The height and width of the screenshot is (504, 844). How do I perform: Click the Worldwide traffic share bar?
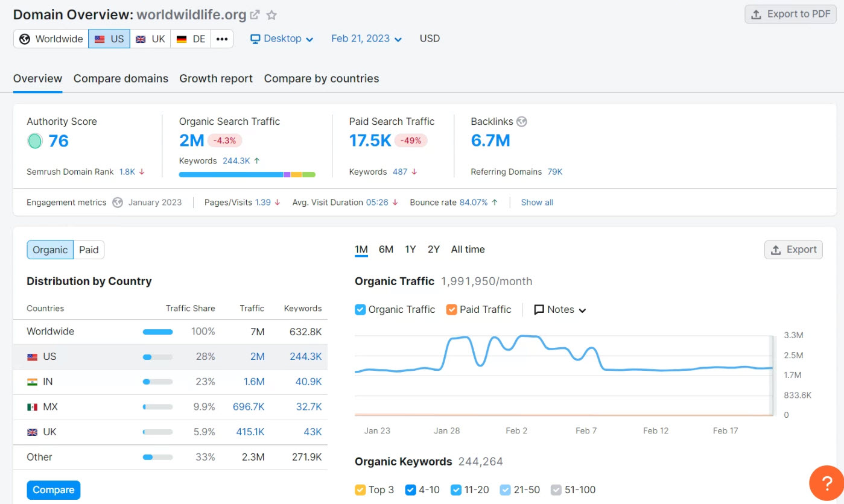(x=157, y=332)
